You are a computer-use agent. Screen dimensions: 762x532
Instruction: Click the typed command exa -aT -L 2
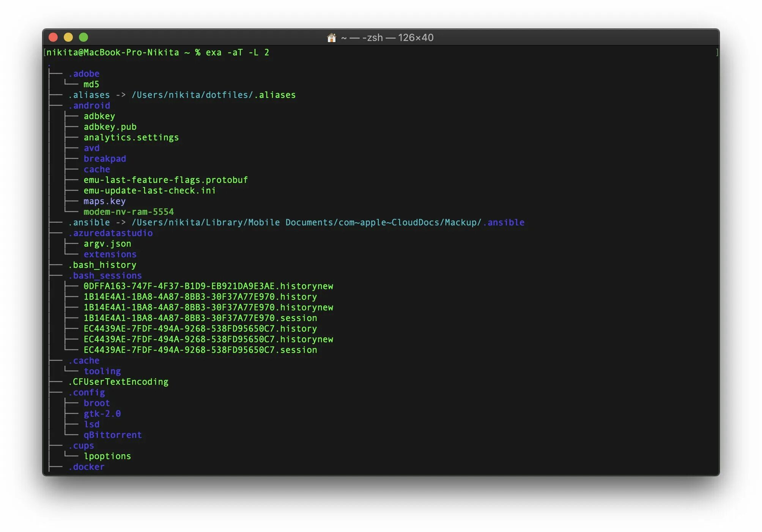(237, 52)
